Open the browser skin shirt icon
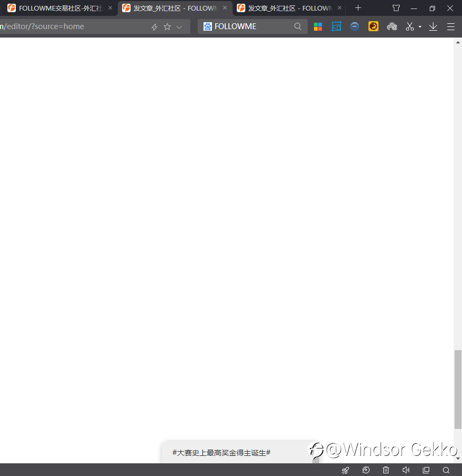 [396, 8]
